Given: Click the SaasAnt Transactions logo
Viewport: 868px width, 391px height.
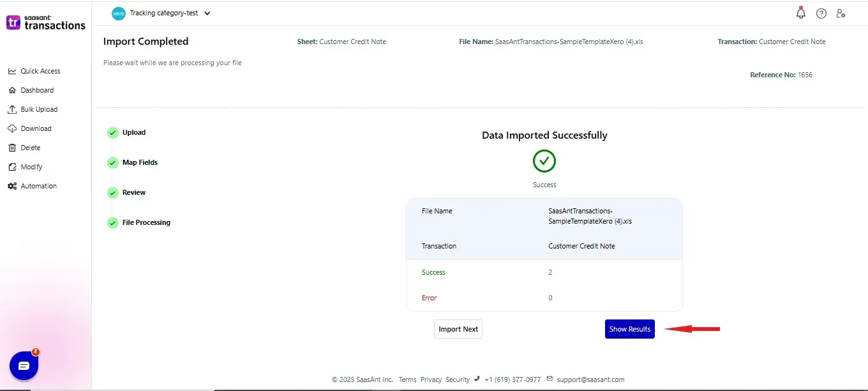Looking at the screenshot, I should 45,22.
